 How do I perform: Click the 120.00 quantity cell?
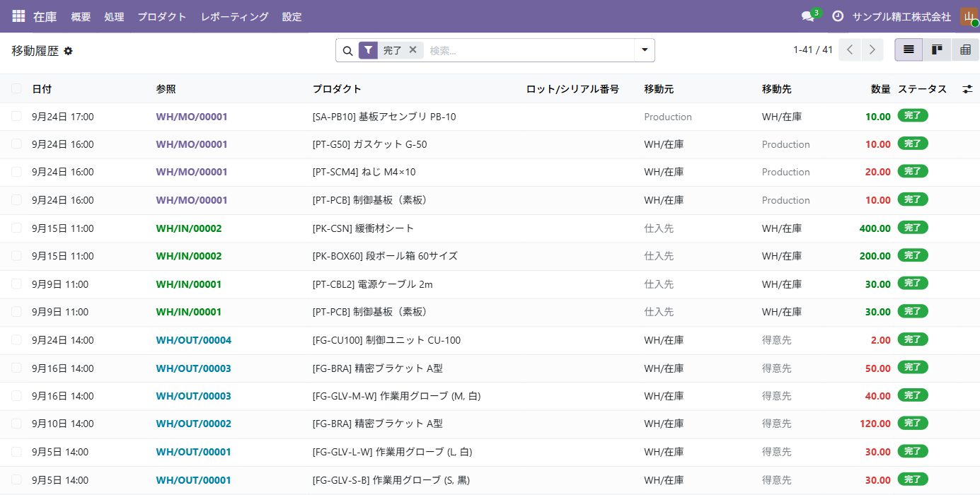[x=875, y=424]
